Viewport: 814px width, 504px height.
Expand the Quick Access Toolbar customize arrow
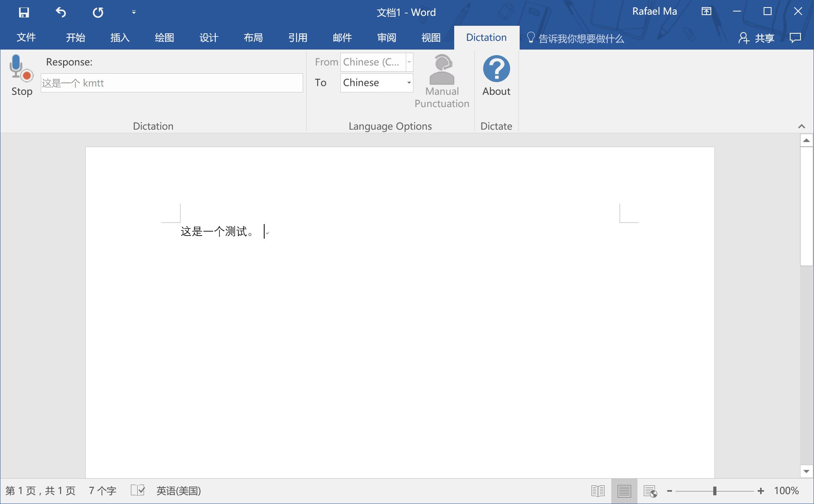click(134, 12)
